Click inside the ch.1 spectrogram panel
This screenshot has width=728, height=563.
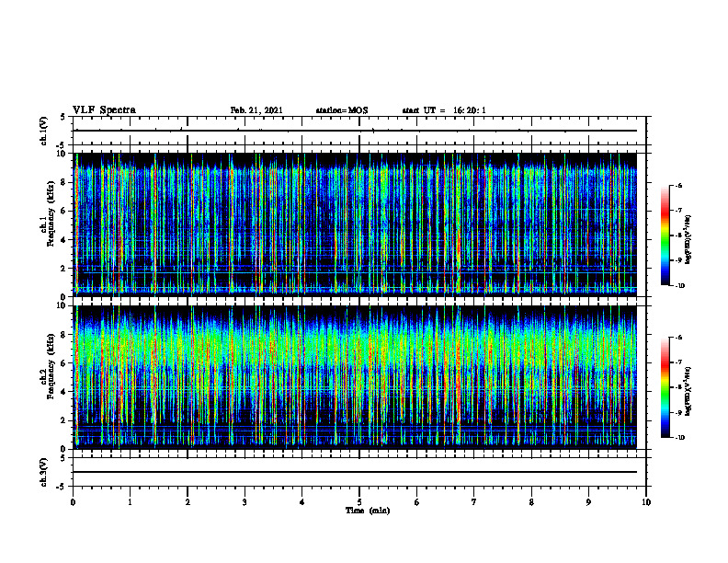pyautogui.click(x=355, y=224)
